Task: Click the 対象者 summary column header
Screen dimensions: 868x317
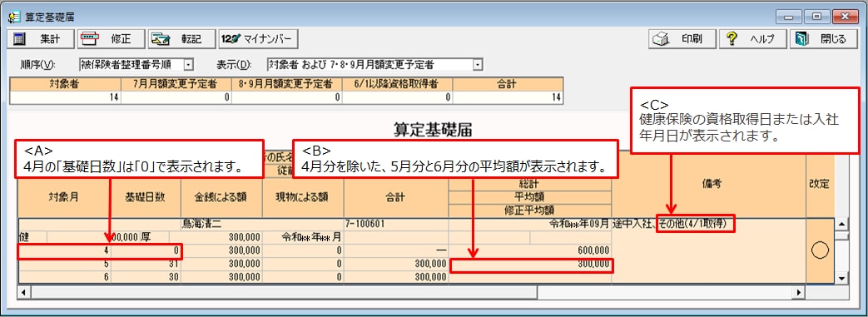Action: [x=65, y=83]
